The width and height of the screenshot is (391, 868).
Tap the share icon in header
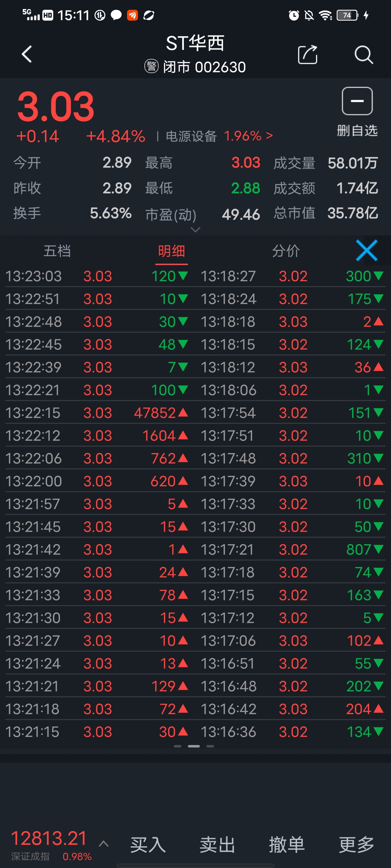(308, 55)
